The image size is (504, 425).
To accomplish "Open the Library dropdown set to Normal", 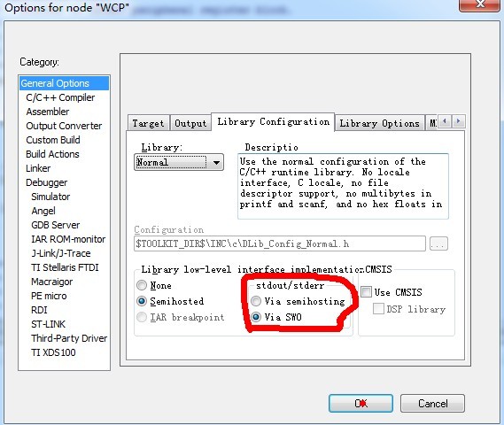I will [x=179, y=162].
